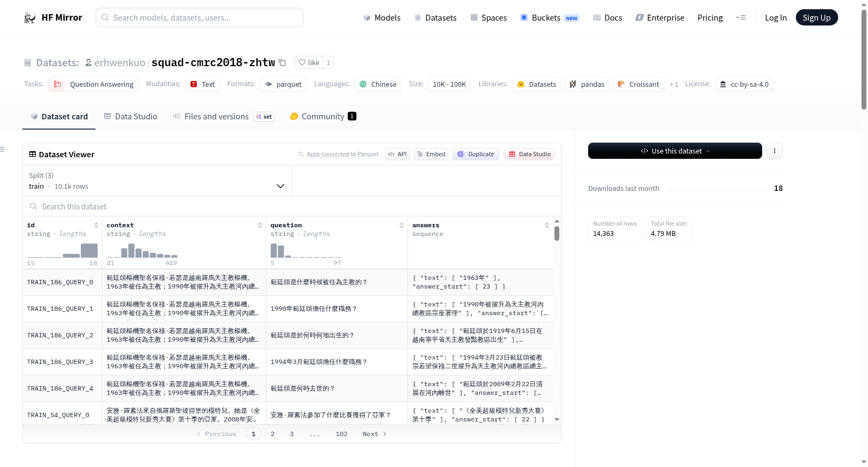Click the like count 1
The image size is (868, 467).
click(328, 62)
